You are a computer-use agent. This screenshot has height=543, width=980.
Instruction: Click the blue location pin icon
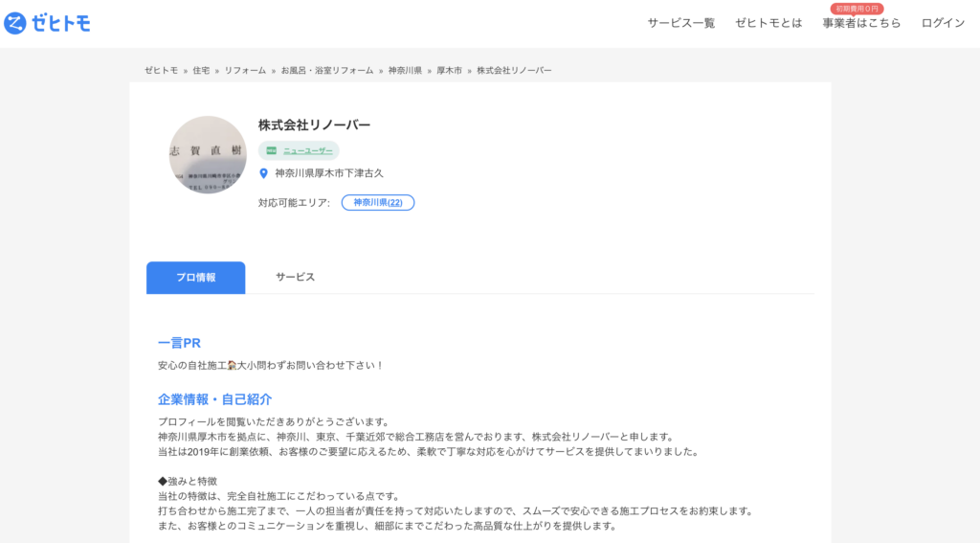coord(263,173)
